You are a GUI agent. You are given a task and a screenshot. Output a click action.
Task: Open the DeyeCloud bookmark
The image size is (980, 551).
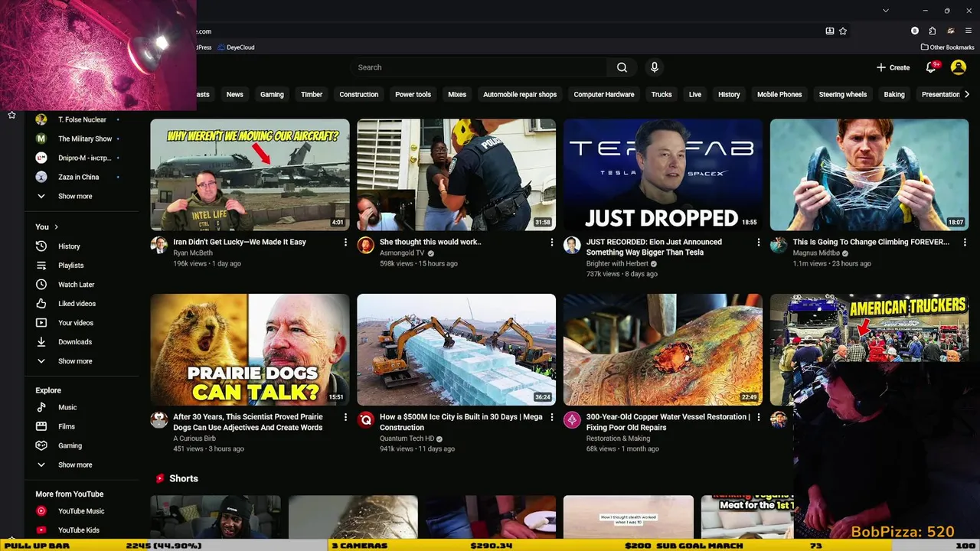pos(236,47)
